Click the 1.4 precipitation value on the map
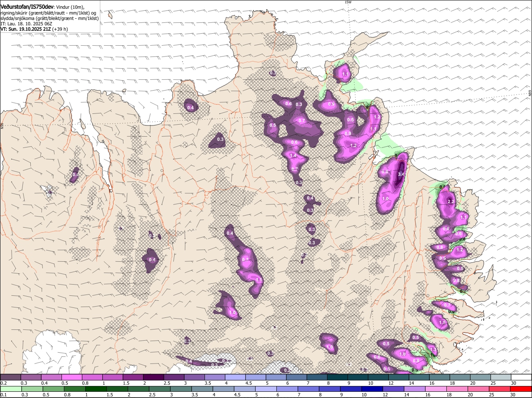532x398 pixels. pos(293,156)
